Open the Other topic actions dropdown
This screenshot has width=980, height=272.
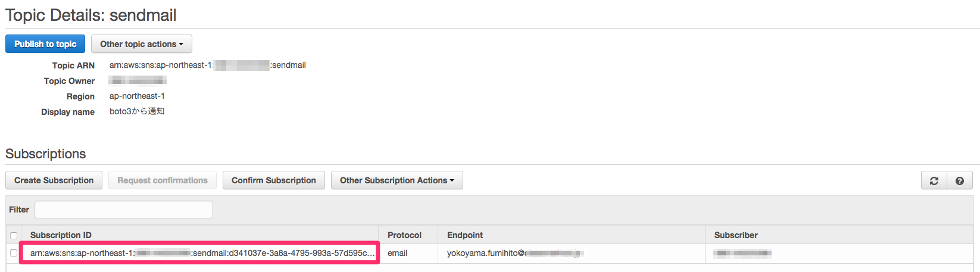coord(141,44)
